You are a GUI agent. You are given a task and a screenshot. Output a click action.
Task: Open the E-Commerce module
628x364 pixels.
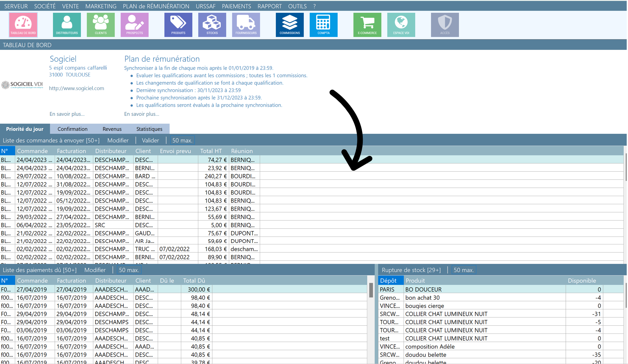[x=367, y=25]
